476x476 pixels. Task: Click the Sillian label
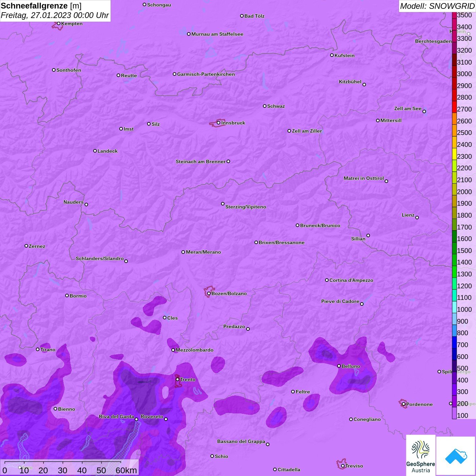358,239
